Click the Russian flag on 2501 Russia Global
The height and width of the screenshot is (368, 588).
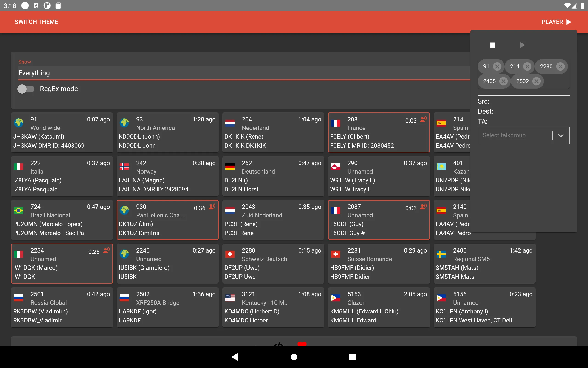pyautogui.click(x=19, y=298)
